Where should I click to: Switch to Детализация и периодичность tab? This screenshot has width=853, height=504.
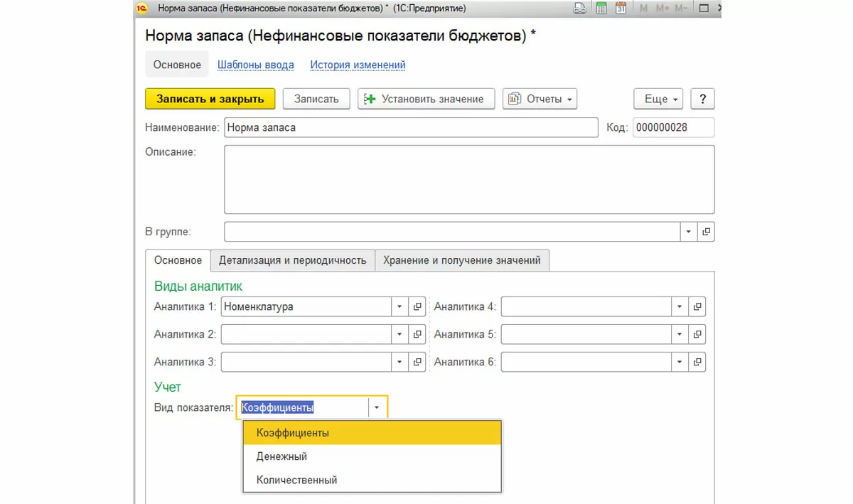tap(292, 260)
